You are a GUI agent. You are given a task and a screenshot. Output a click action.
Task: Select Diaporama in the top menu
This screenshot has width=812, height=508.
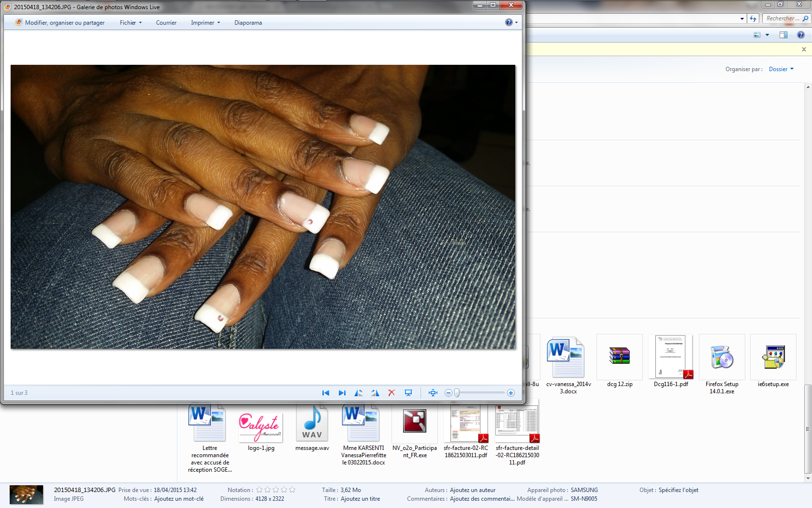(248, 23)
